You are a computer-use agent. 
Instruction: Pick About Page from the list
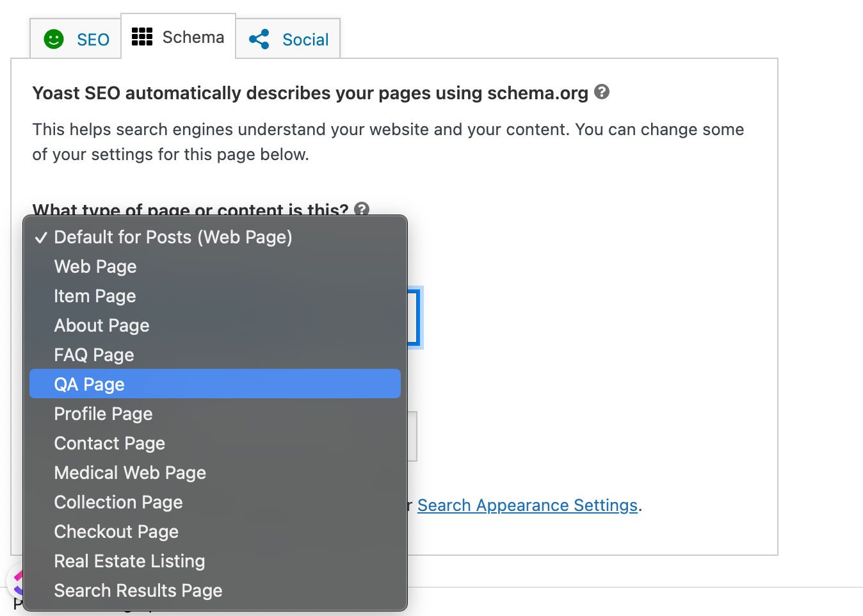tap(102, 325)
